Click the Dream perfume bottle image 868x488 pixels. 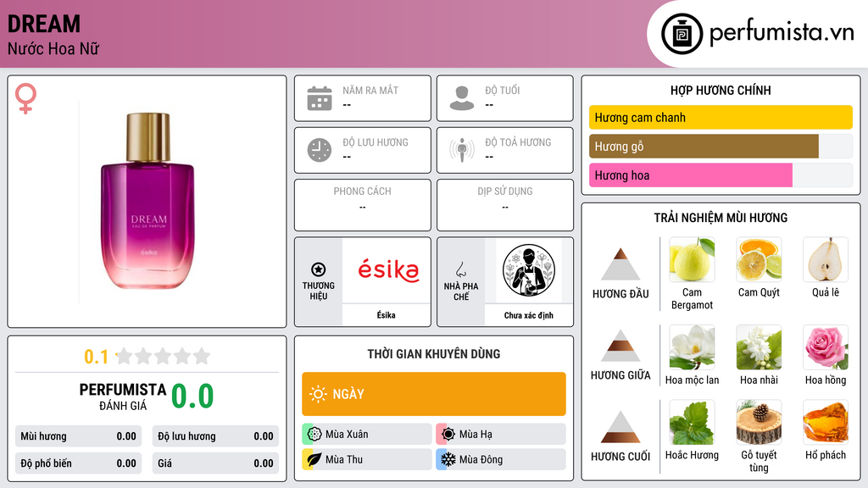point(147,201)
